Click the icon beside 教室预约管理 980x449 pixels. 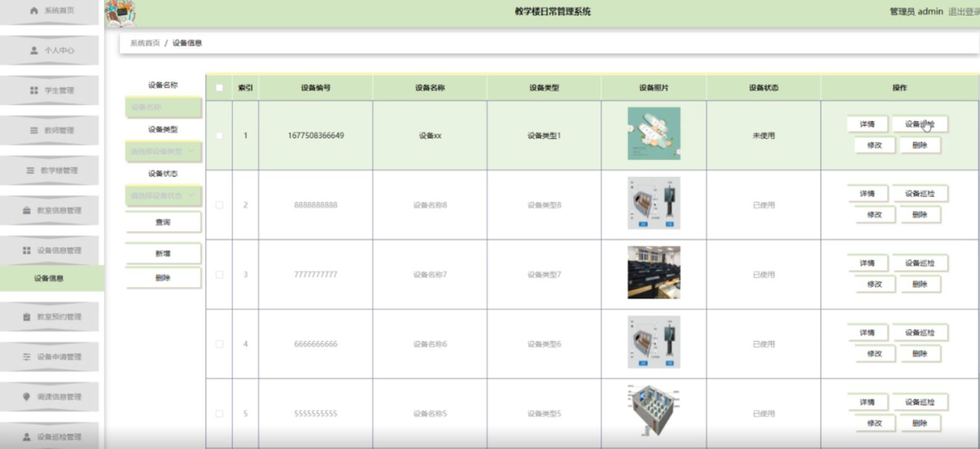(27, 317)
